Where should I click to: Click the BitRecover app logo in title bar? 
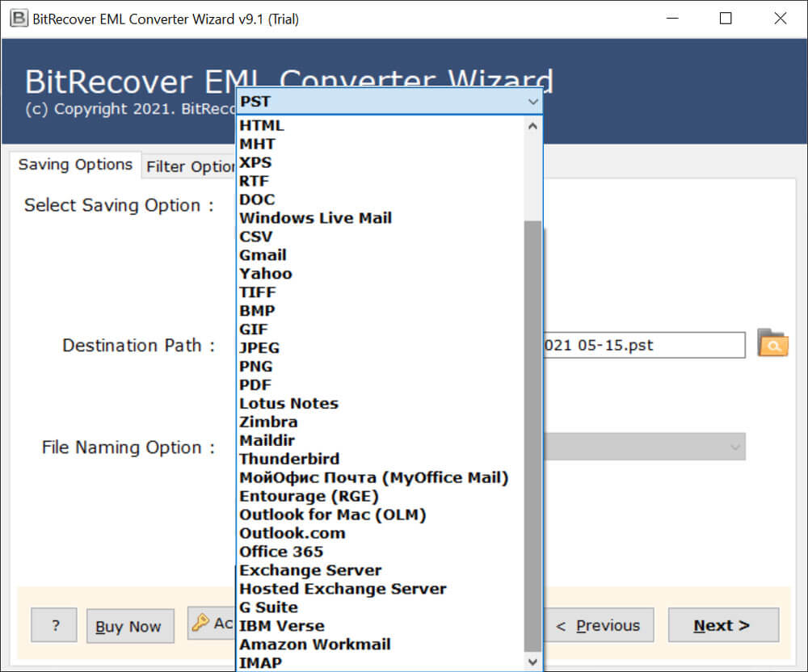[16, 19]
